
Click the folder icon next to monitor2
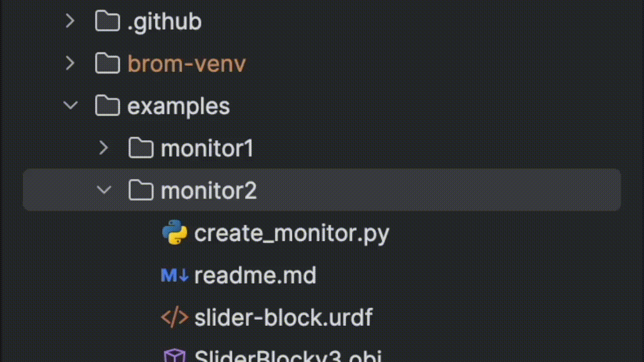[141, 190]
